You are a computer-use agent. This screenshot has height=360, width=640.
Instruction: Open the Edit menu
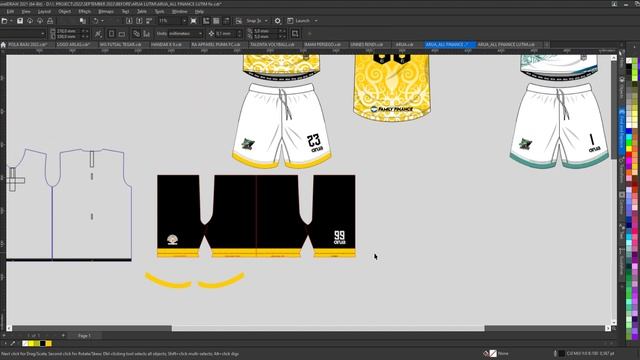click(10, 11)
